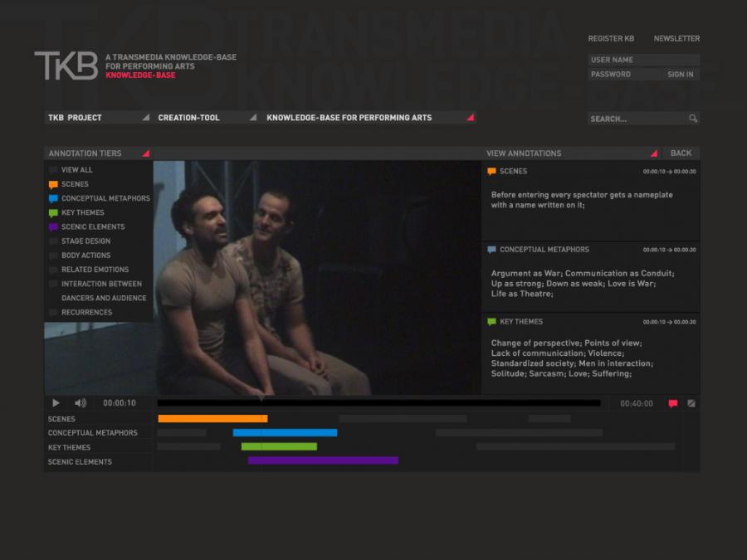Toggle the fullscreen icon at the player's right end

point(691,404)
